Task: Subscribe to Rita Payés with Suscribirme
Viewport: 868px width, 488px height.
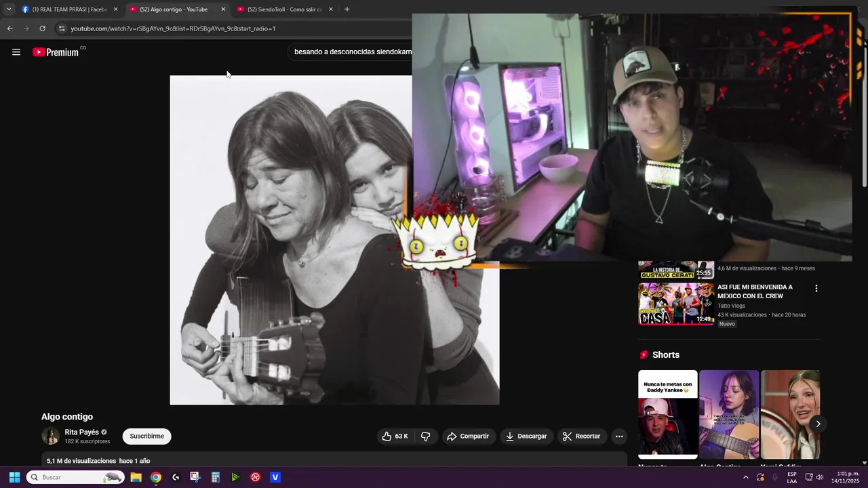Action: (147, 436)
